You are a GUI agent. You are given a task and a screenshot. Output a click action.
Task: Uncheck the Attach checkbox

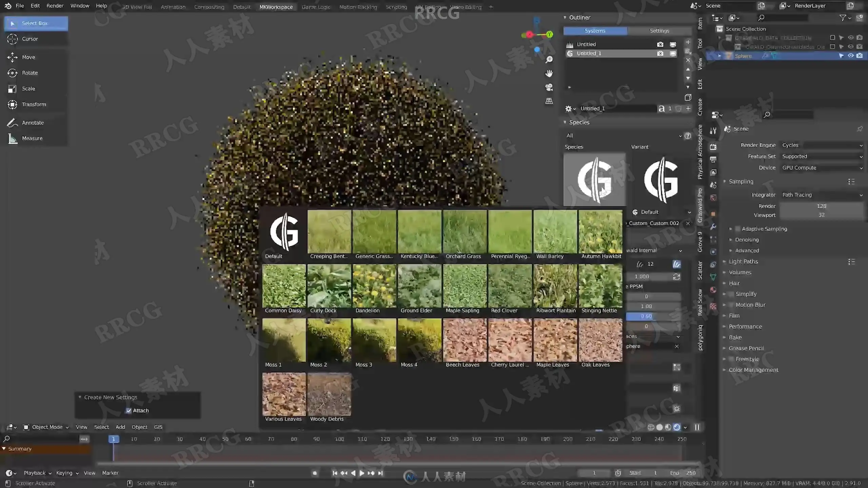point(129,410)
